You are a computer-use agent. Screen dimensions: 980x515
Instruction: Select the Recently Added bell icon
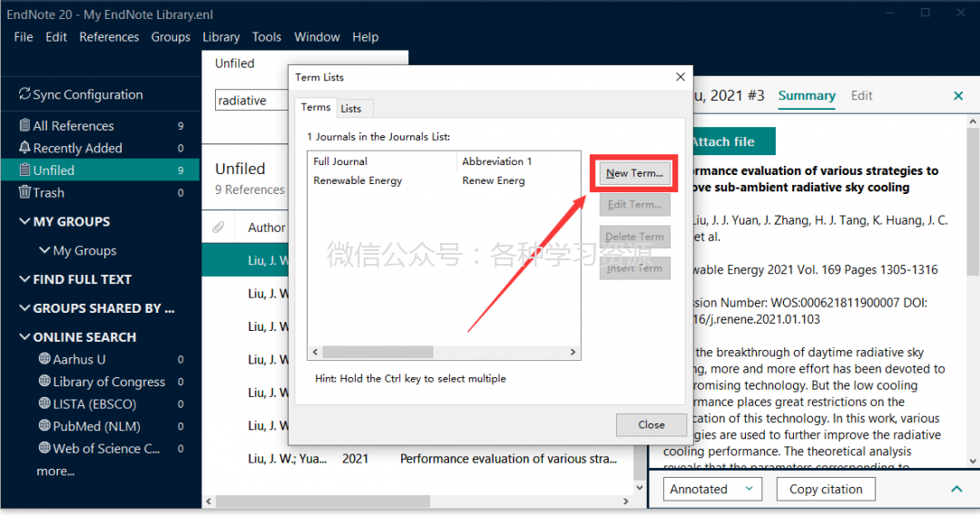coord(24,147)
